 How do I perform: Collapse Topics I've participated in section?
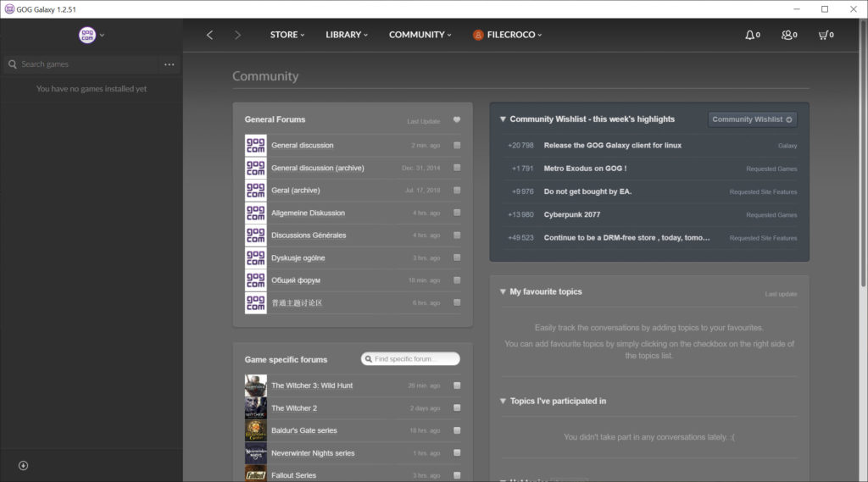point(503,402)
